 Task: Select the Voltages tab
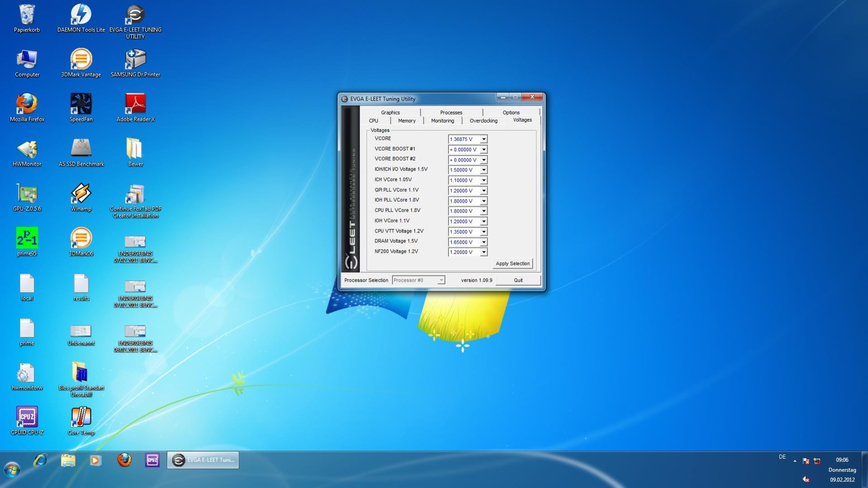pos(522,120)
